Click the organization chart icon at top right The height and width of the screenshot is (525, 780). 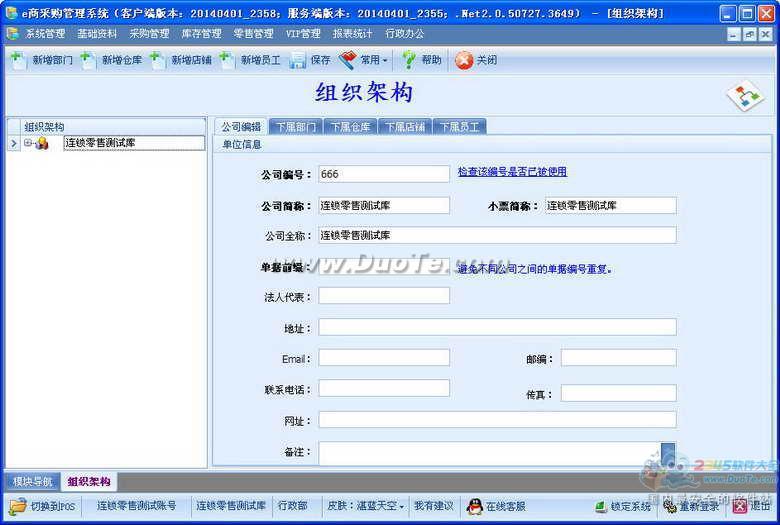(x=745, y=95)
